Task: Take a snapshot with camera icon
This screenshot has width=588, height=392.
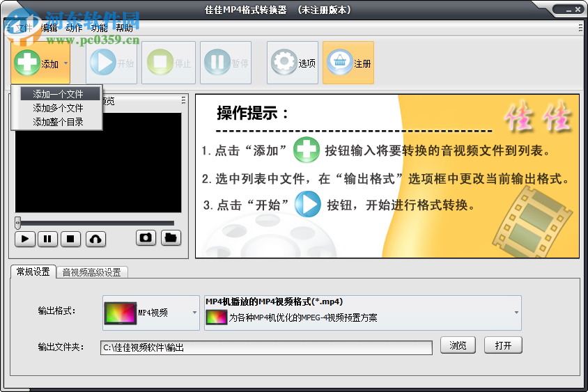Action: point(146,238)
